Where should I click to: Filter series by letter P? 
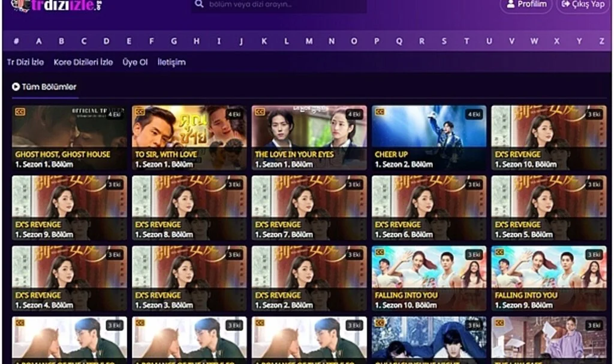click(377, 41)
